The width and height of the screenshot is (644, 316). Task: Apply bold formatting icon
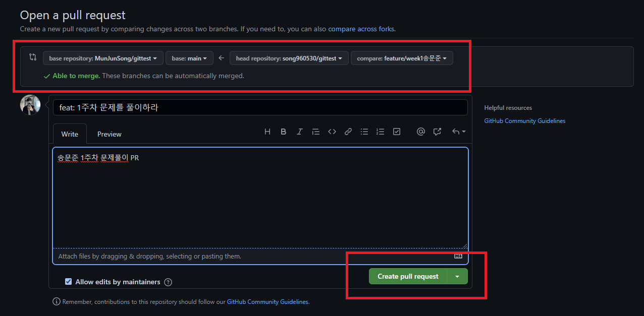pyautogui.click(x=284, y=132)
